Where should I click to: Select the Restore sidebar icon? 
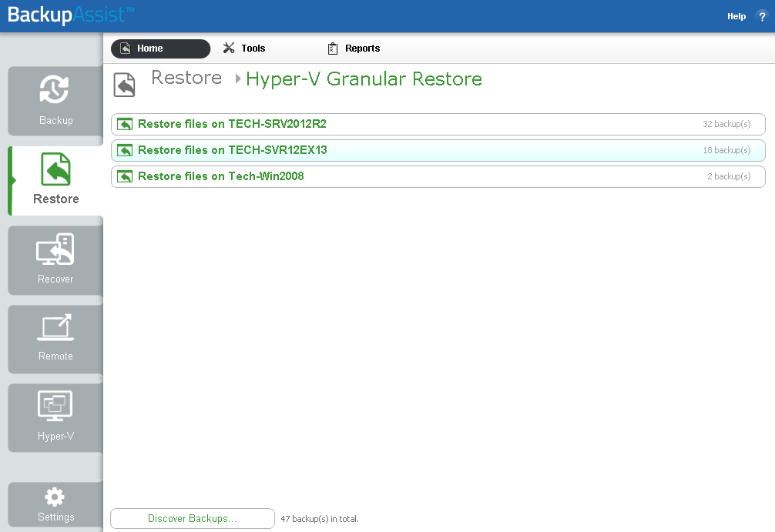pyautogui.click(x=55, y=169)
